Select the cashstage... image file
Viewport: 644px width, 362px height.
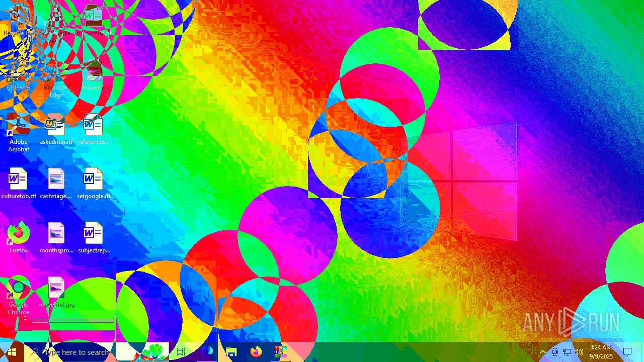[56, 184]
